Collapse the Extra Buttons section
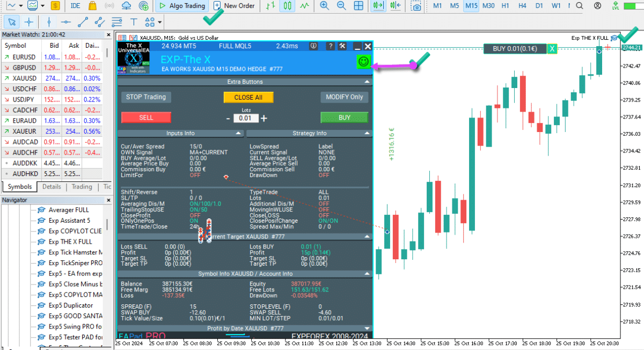The height and width of the screenshot is (350, 644). 367,82
